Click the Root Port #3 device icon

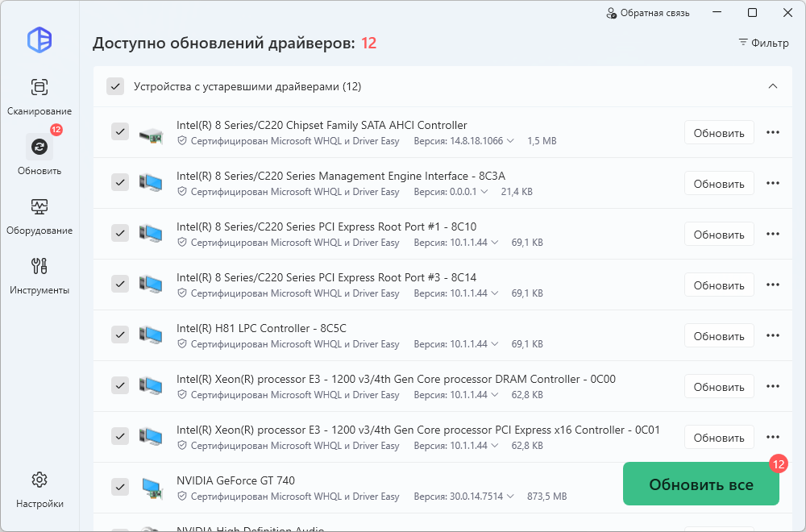pos(152,285)
